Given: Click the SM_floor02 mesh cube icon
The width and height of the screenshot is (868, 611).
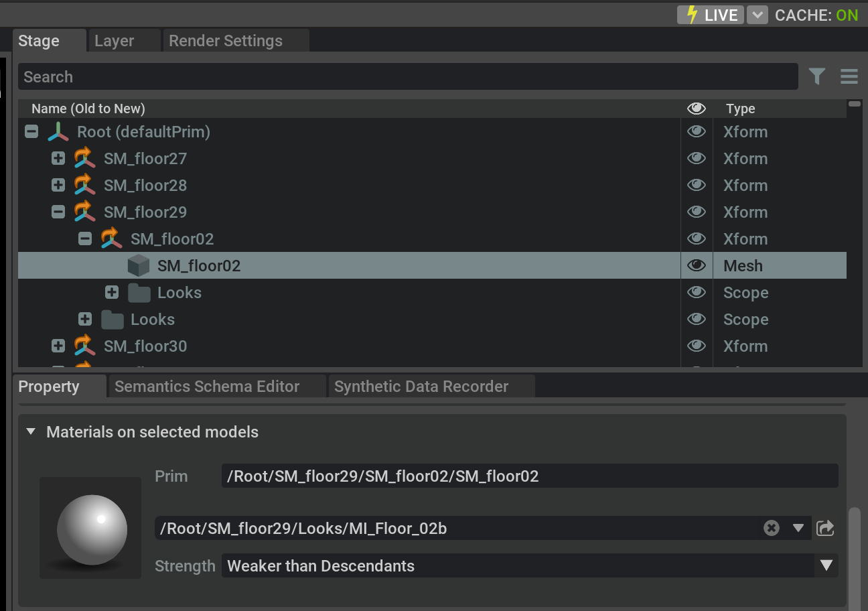Looking at the screenshot, I should point(138,266).
